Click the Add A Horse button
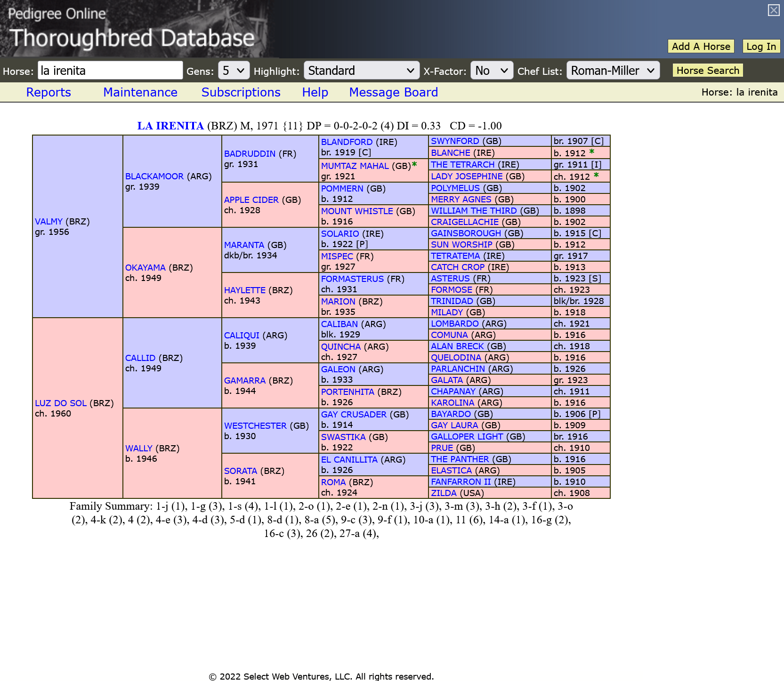The height and width of the screenshot is (681, 784). click(x=701, y=46)
